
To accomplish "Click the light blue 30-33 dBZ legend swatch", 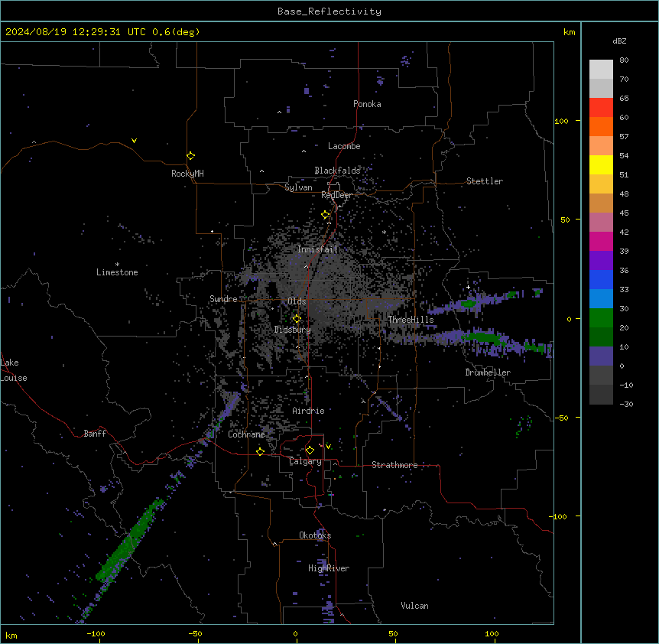I will [x=601, y=298].
